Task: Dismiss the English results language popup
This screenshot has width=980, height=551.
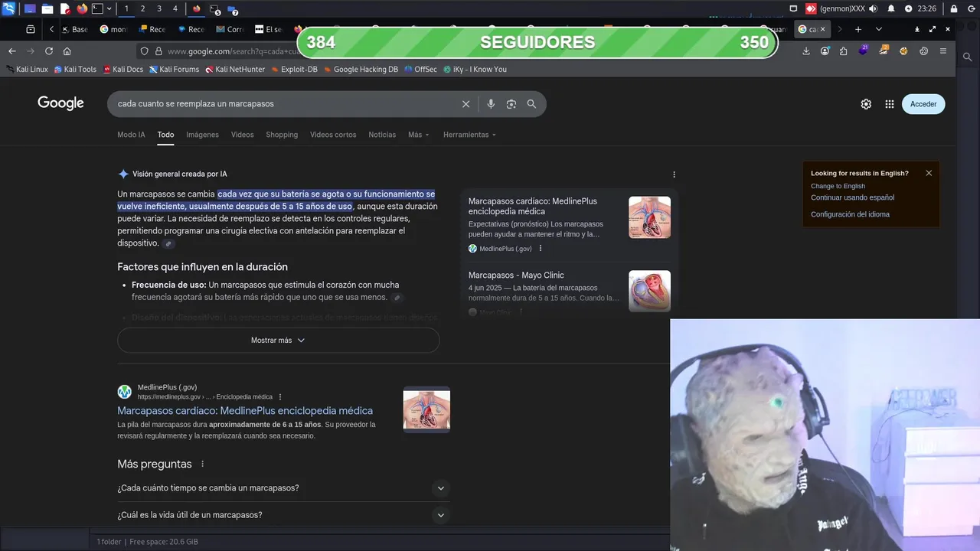Action: (x=929, y=173)
